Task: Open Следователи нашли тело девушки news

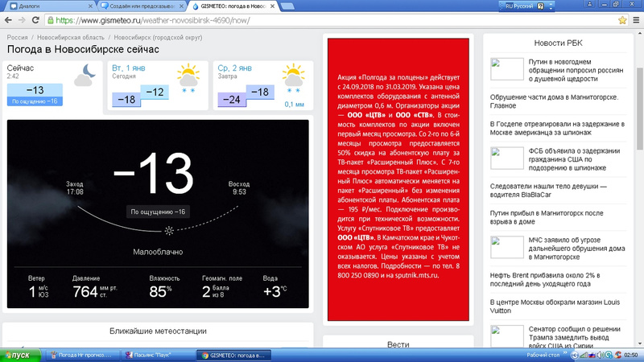Action: (548, 191)
